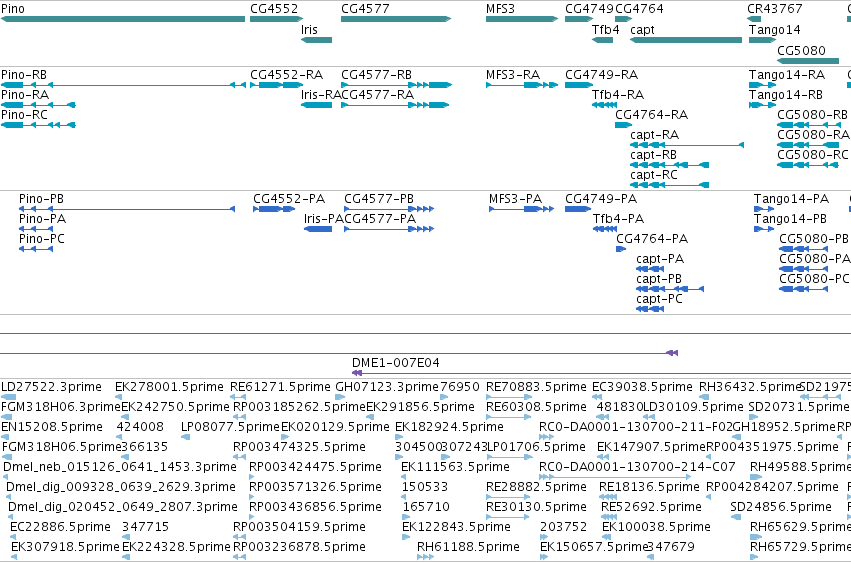Screen dimensions: 851x562
Task: Select the capt-RB transcript
Action: coord(670,165)
